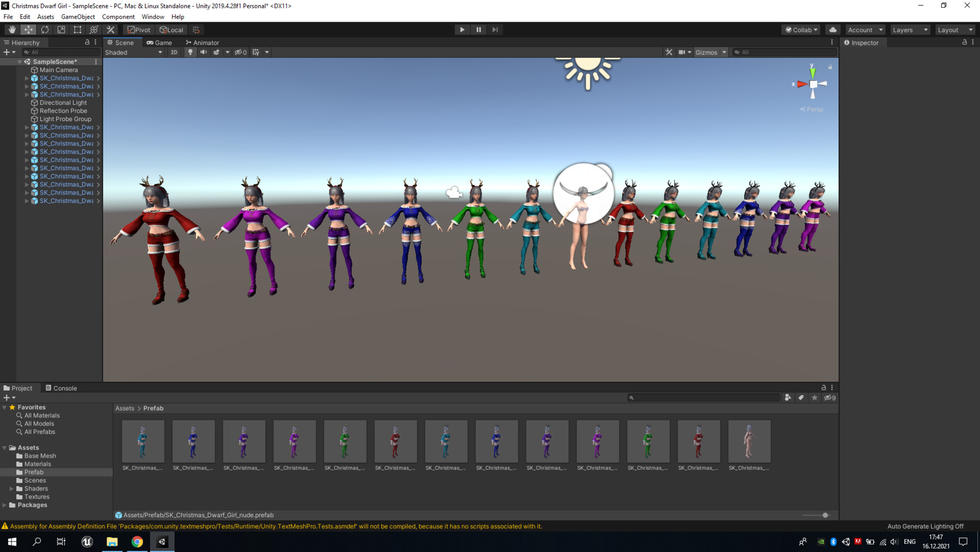Toggle scene lighting in the Scene view
Screen dimensions: 980x552
190,52
